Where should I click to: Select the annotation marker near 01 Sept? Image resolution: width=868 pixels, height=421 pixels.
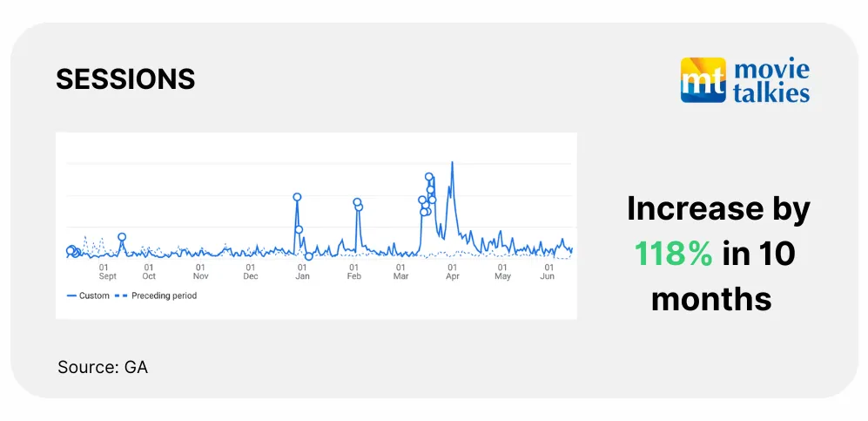pos(122,237)
